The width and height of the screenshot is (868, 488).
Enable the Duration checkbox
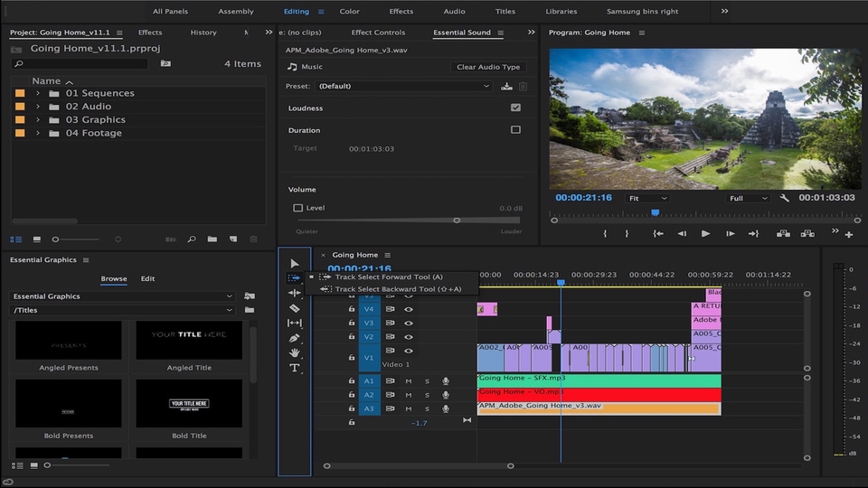coord(515,130)
